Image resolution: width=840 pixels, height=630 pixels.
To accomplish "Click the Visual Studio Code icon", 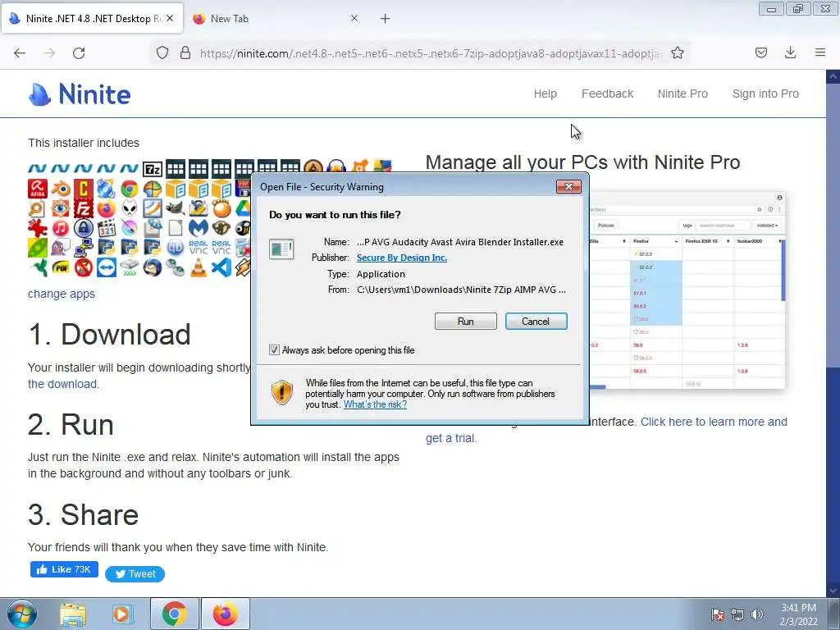I will (221, 267).
